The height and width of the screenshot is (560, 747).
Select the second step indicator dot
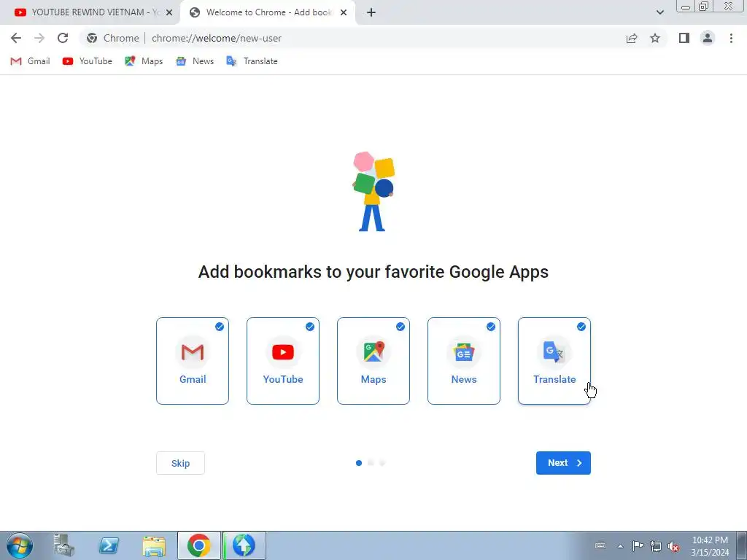point(371,463)
